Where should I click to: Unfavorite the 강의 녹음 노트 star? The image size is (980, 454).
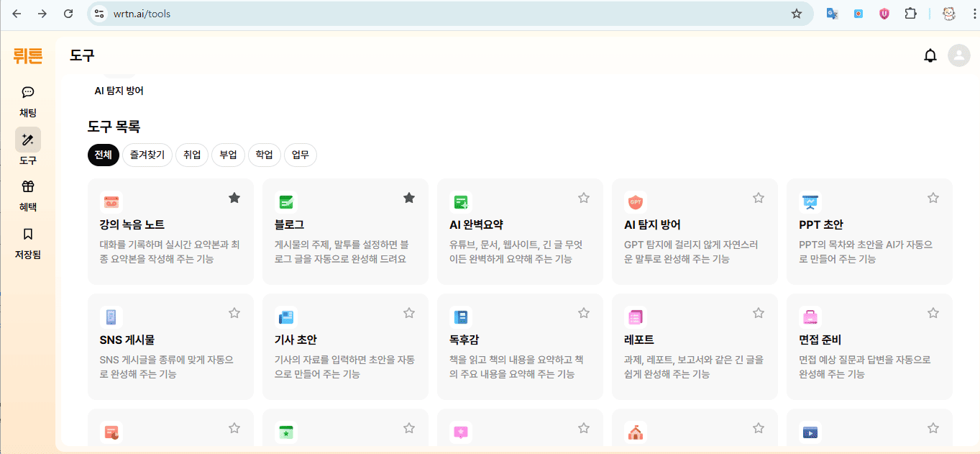[234, 198]
